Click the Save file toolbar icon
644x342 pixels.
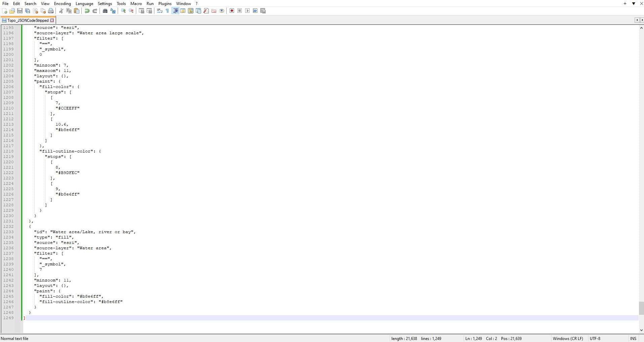click(x=20, y=11)
